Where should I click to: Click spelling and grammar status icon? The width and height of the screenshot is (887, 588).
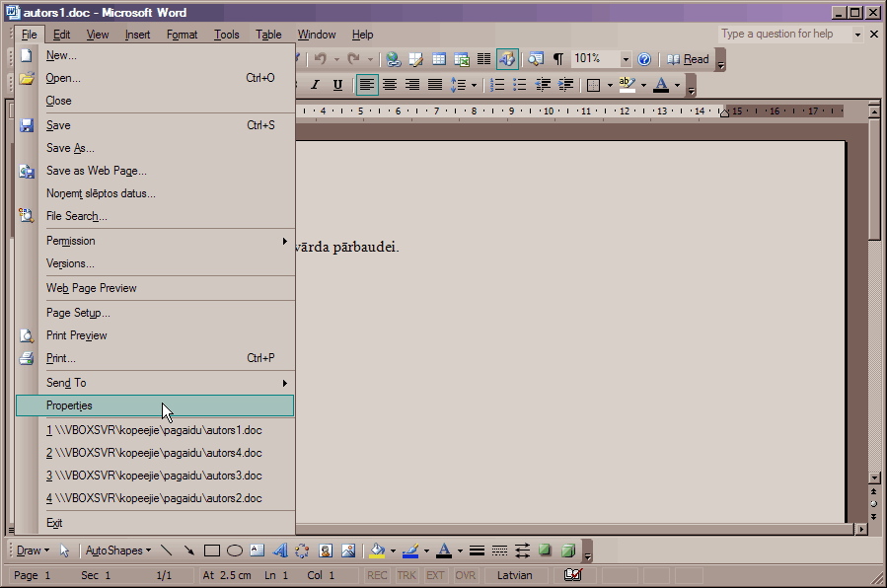click(572, 575)
